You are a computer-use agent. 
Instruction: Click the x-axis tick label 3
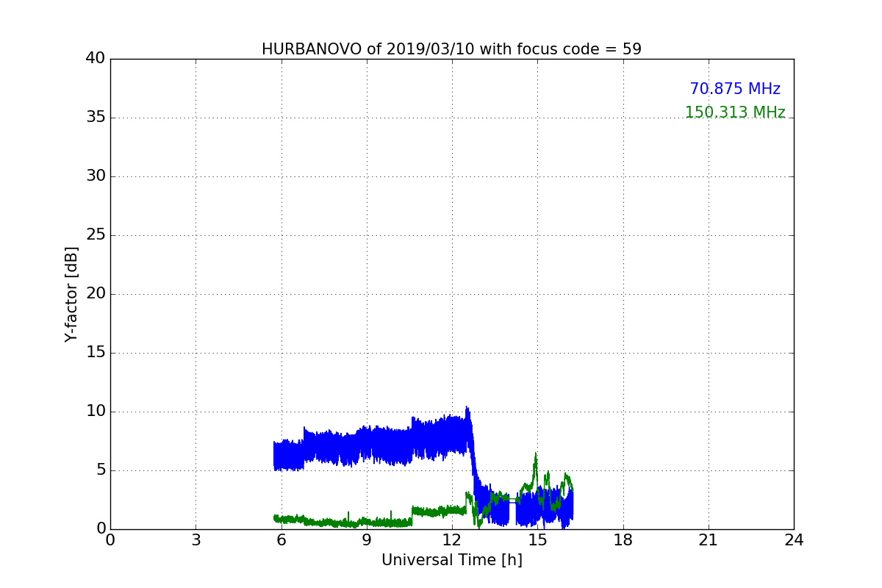point(196,540)
